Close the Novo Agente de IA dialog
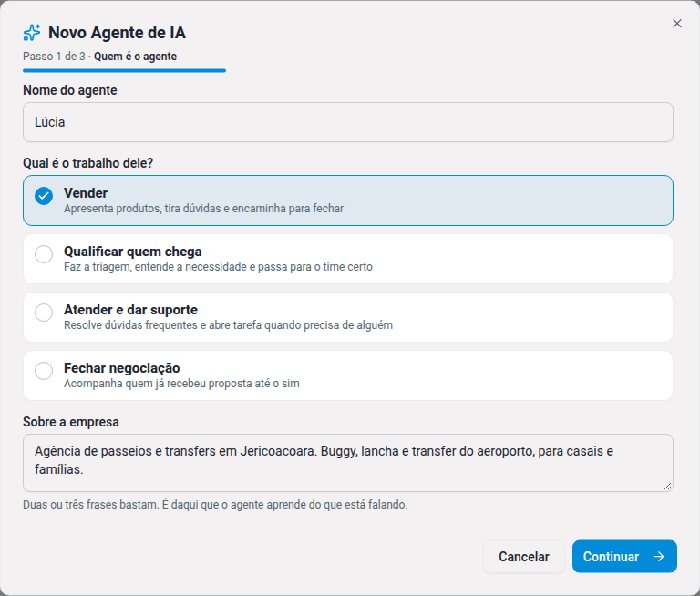Image resolution: width=700 pixels, height=596 pixels. click(677, 23)
